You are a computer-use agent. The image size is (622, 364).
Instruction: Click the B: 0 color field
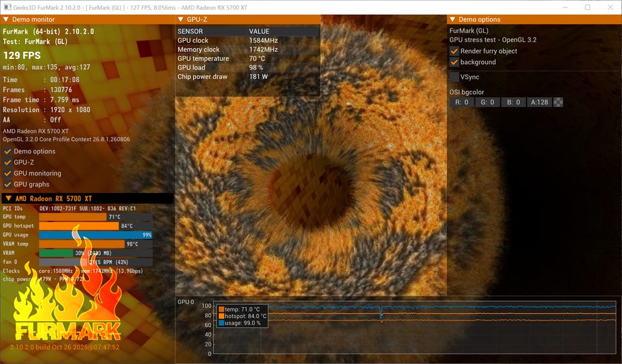click(x=513, y=102)
